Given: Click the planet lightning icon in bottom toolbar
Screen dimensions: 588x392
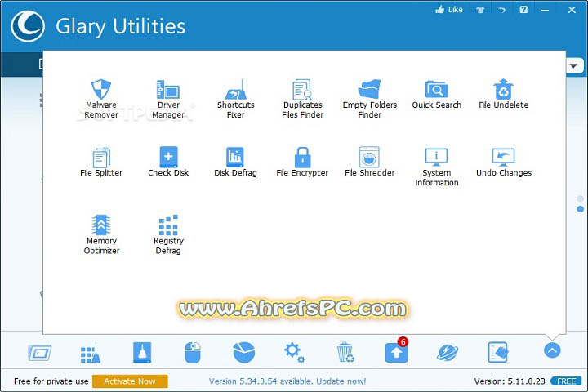Looking at the screenshot, I should point(448,353).
